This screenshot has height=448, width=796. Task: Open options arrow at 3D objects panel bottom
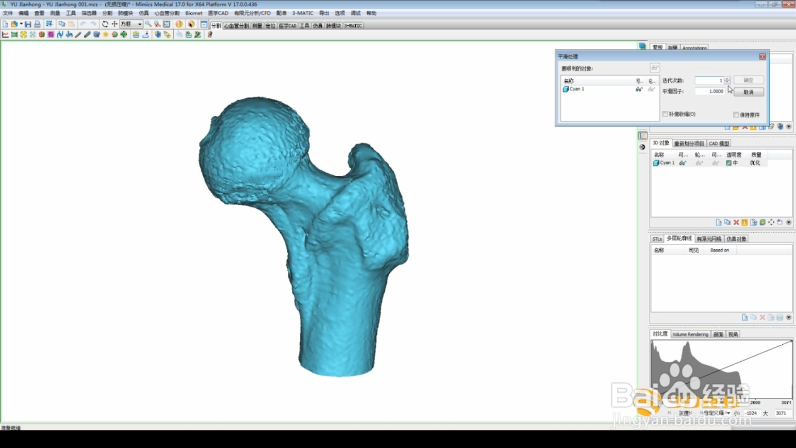[788, 222]
